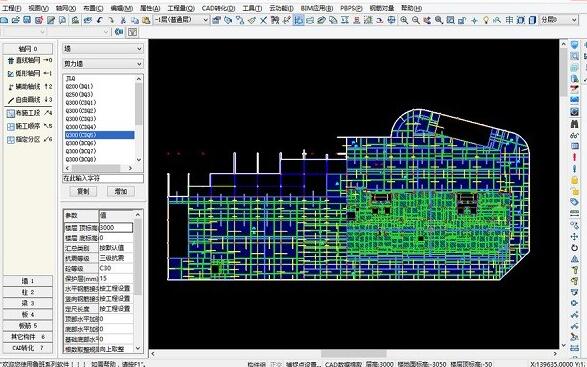
Task: Click the 复制 button
Action: point(83,191)
